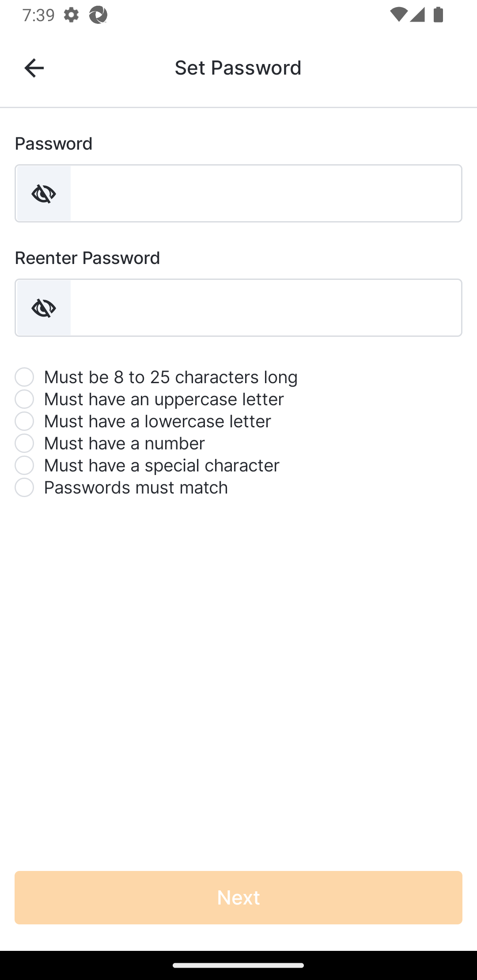Tap the home gesture bar at bottom
Screen dimensions: 477x980
coord(238,965)
